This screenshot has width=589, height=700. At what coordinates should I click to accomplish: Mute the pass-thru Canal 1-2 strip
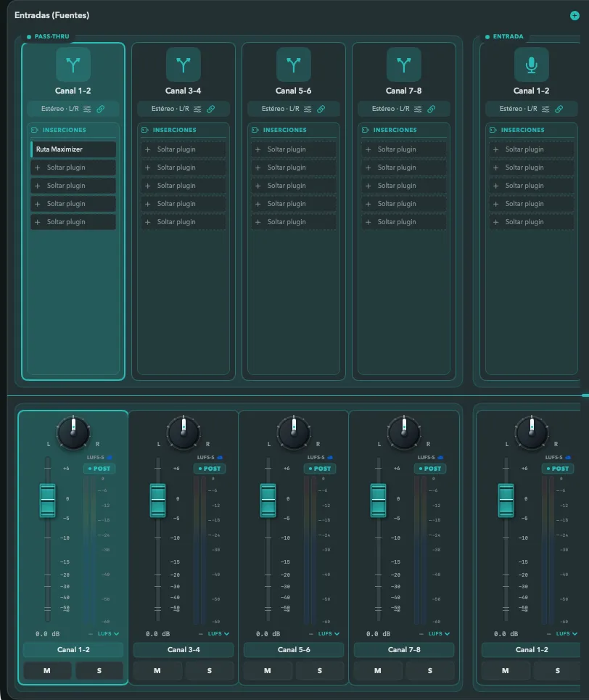point(47,670)
